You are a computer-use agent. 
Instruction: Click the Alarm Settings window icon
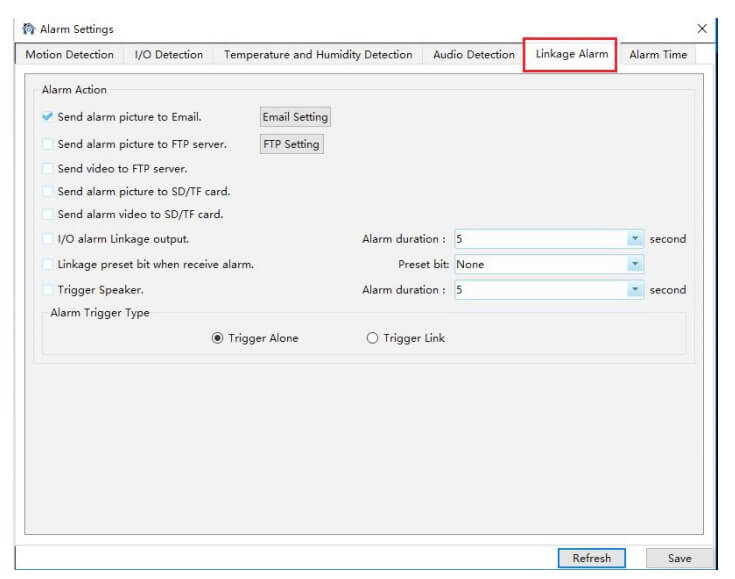29,29
